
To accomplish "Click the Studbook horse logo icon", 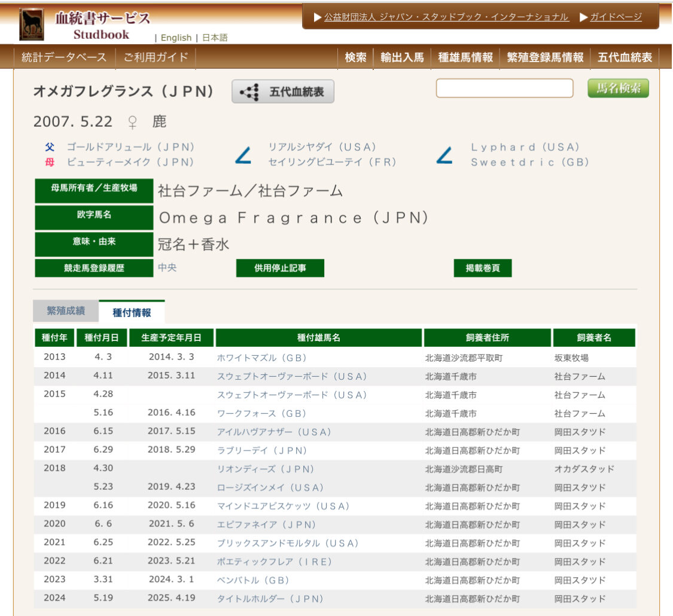I will tap(31, 24).
